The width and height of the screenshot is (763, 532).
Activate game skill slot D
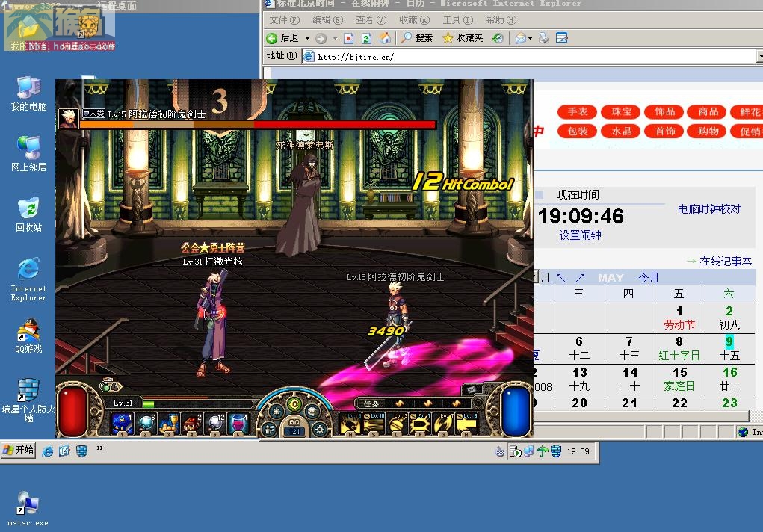click(397, 424)
